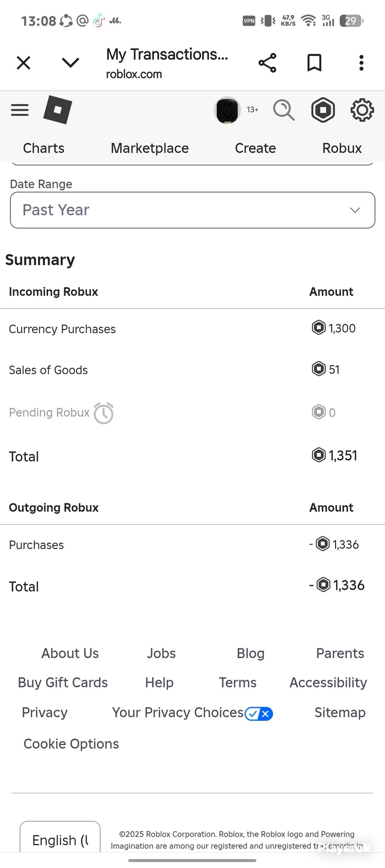Expand the Past Year date range dropdown
The width and height of the screenshot is (385, 868).
[192, 210]
